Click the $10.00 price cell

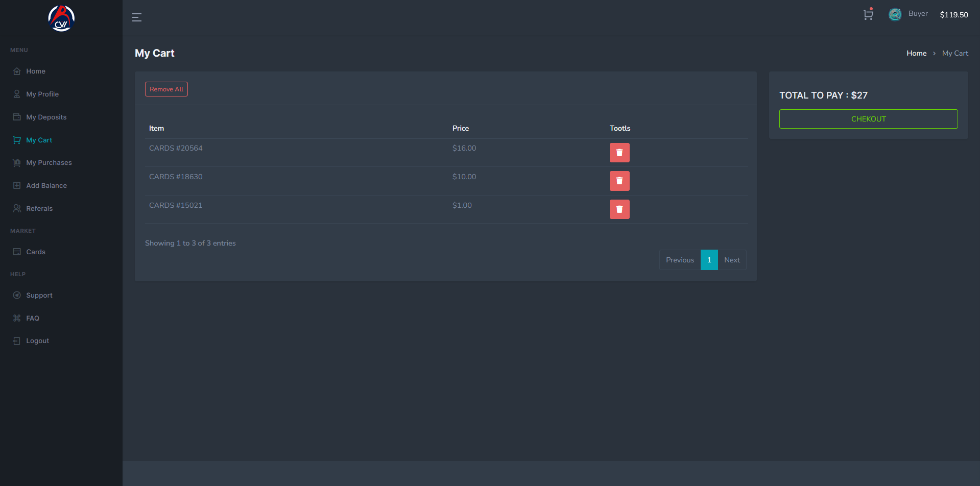tap(464, 177)
